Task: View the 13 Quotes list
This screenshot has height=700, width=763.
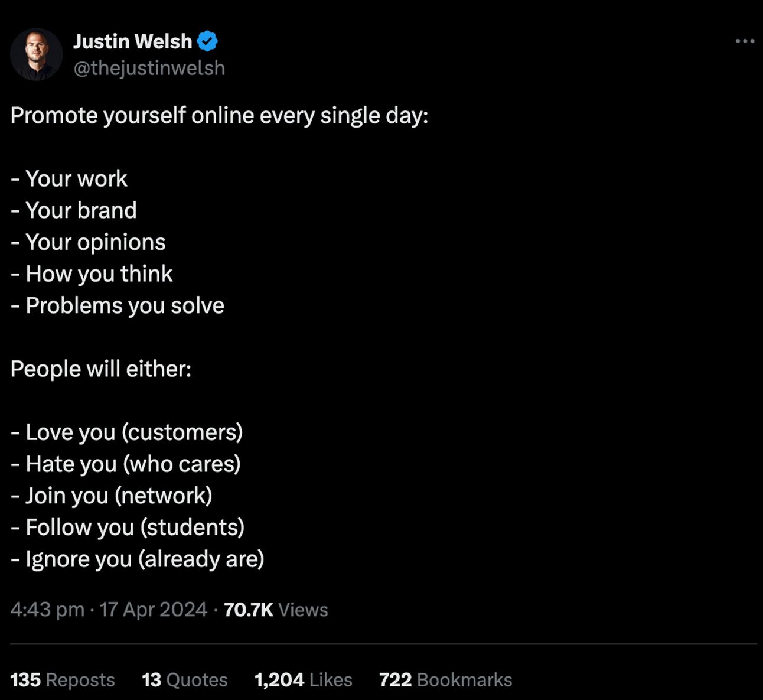Action: click(185, 679)
